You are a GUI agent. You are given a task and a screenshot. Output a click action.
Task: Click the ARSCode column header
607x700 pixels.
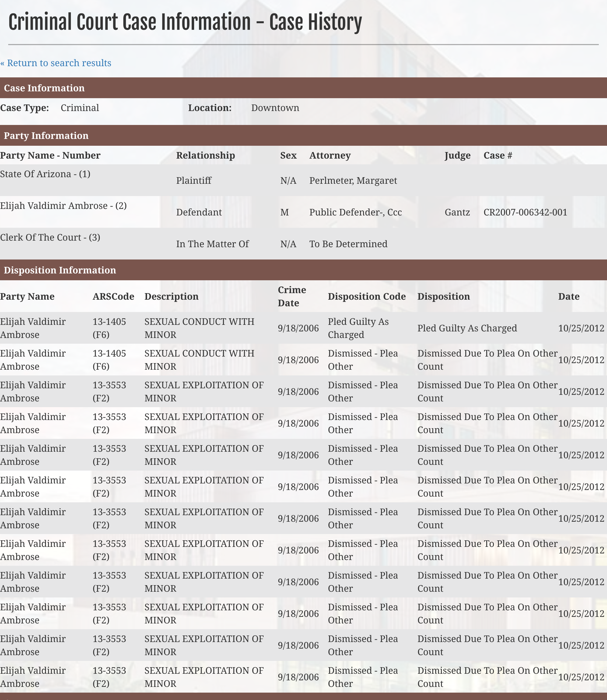(x=113, y=296)
